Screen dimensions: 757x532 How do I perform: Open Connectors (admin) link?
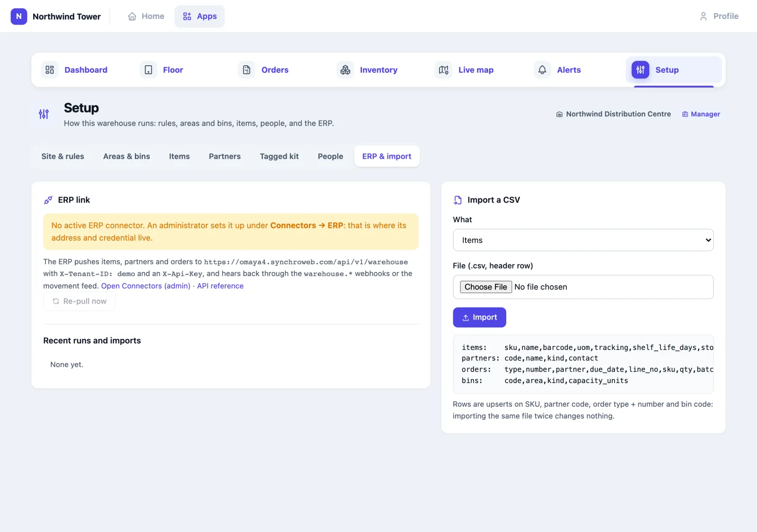(x=146, y=286)
